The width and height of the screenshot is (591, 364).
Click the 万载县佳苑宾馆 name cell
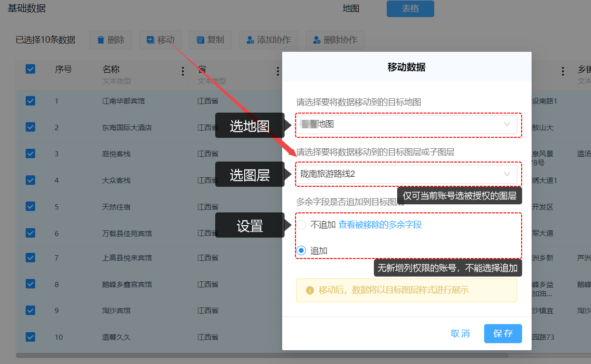point(127,233)
